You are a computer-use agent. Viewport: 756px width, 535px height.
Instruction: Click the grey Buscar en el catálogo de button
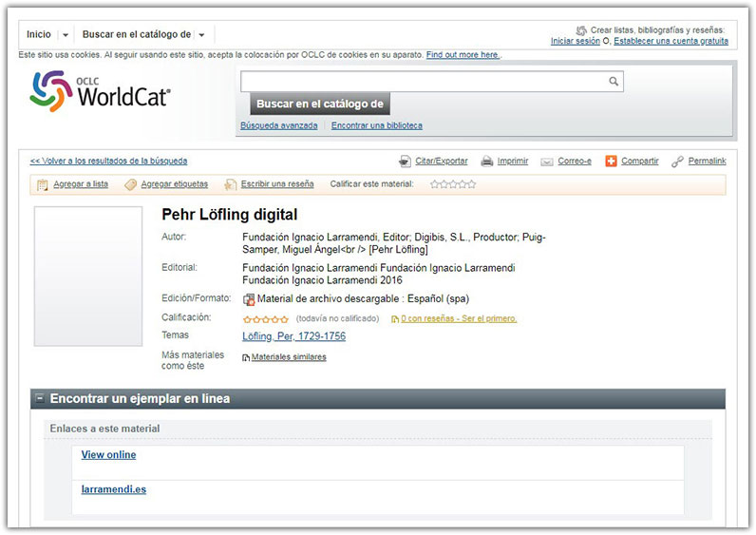(x=320, y=104)
